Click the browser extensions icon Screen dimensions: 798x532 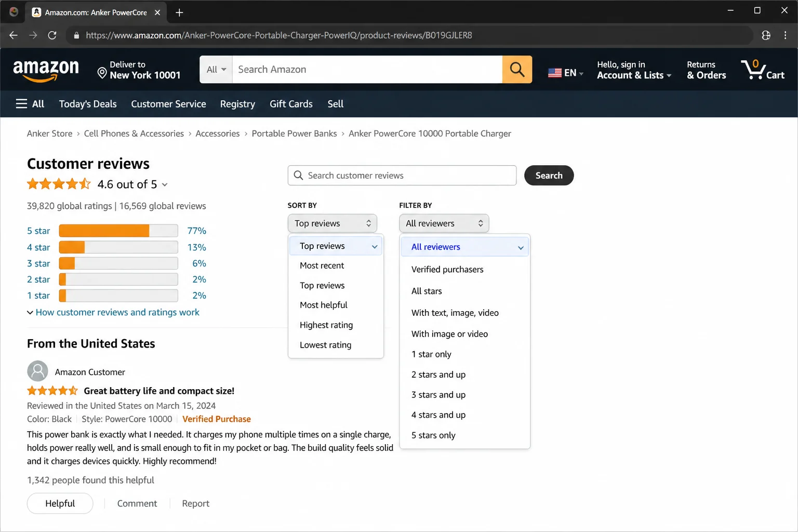[x=766, y=35]
